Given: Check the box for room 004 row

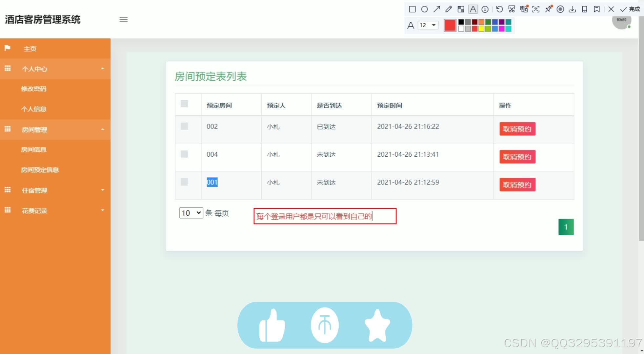Looking at the screenshot, I should (184, 154).
